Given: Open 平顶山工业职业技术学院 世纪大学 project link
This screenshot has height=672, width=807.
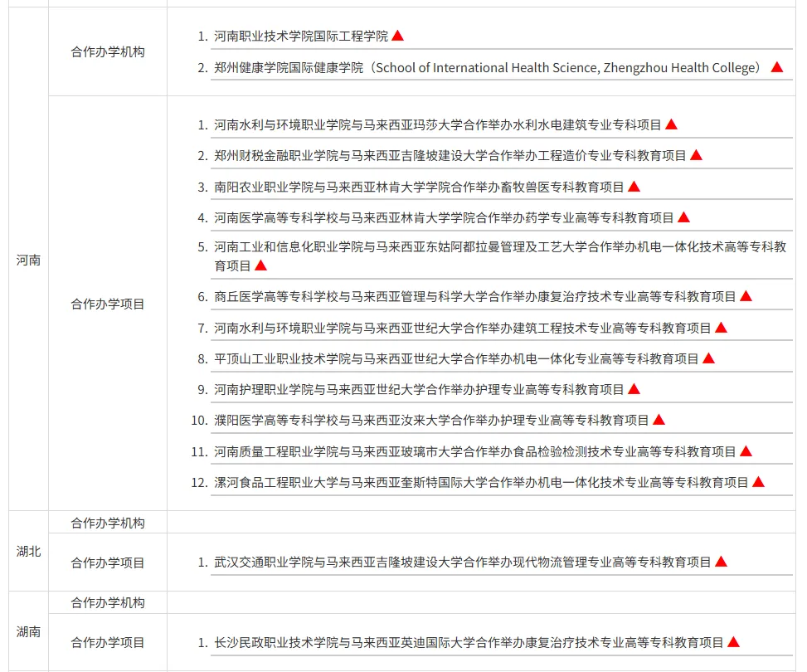Looking at the screenshot, I should 456,358.
